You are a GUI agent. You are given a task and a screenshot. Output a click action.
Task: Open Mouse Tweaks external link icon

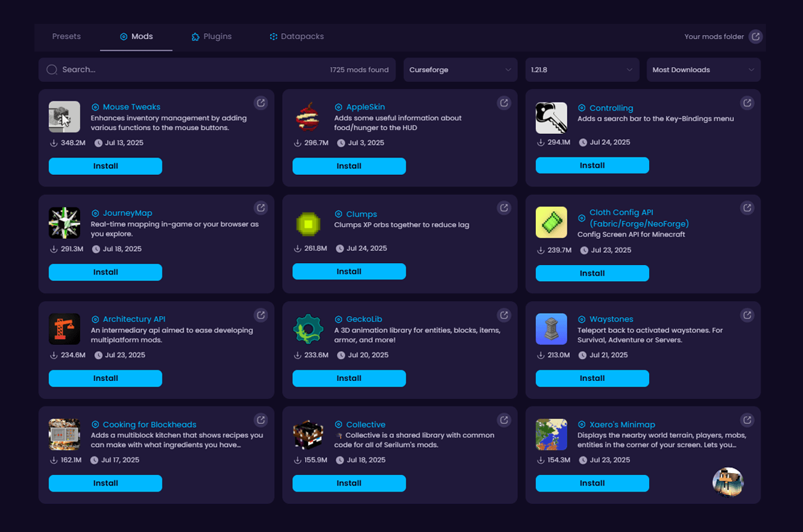pyautogui.click(x=261, y=103)
